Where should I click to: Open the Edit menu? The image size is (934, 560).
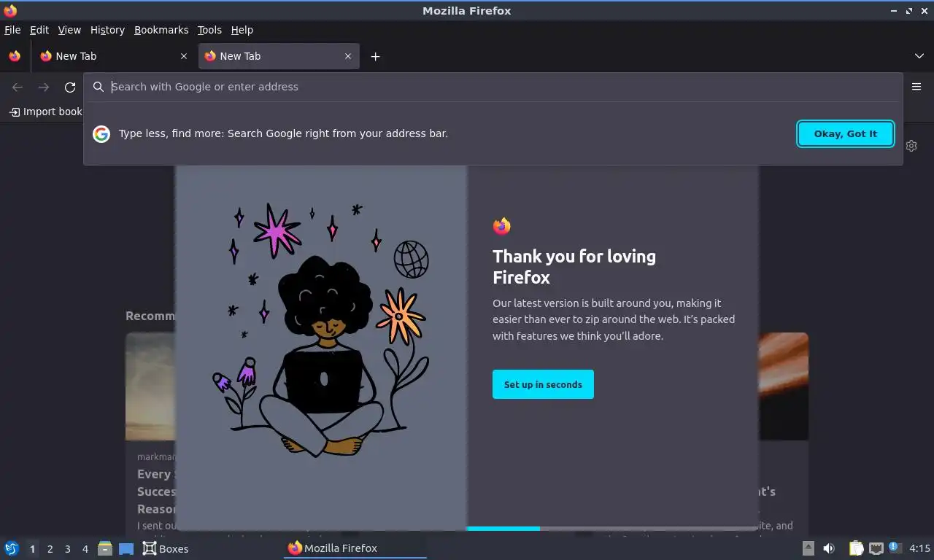coord(39,30)
